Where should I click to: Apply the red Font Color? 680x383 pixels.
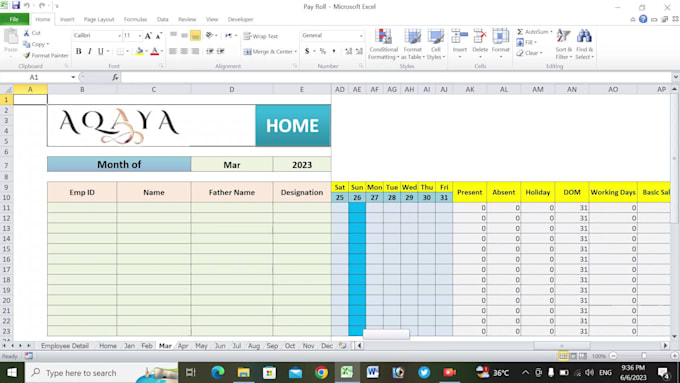point(154,51)
